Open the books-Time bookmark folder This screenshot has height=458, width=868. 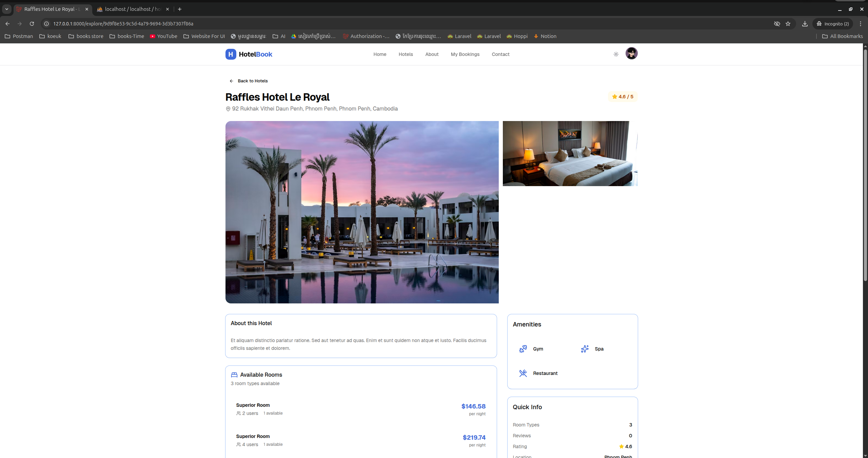(127, 36)
